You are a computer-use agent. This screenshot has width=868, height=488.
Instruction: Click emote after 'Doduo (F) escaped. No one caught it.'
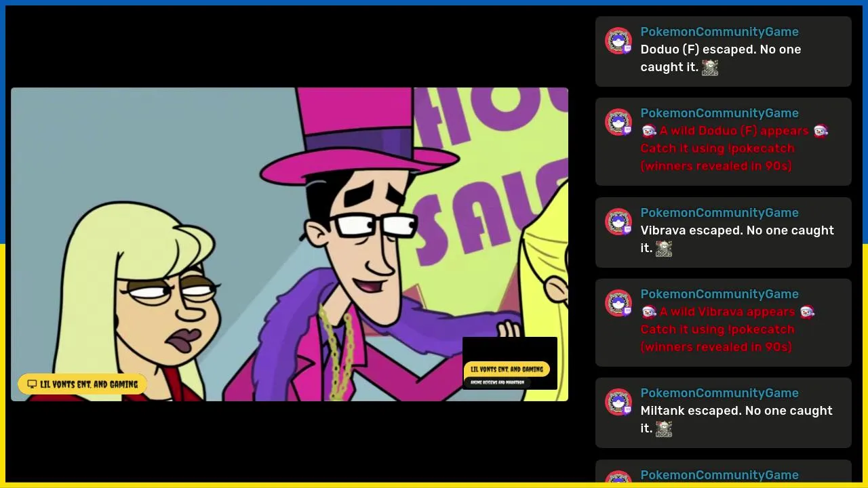(x=710, y=67)
